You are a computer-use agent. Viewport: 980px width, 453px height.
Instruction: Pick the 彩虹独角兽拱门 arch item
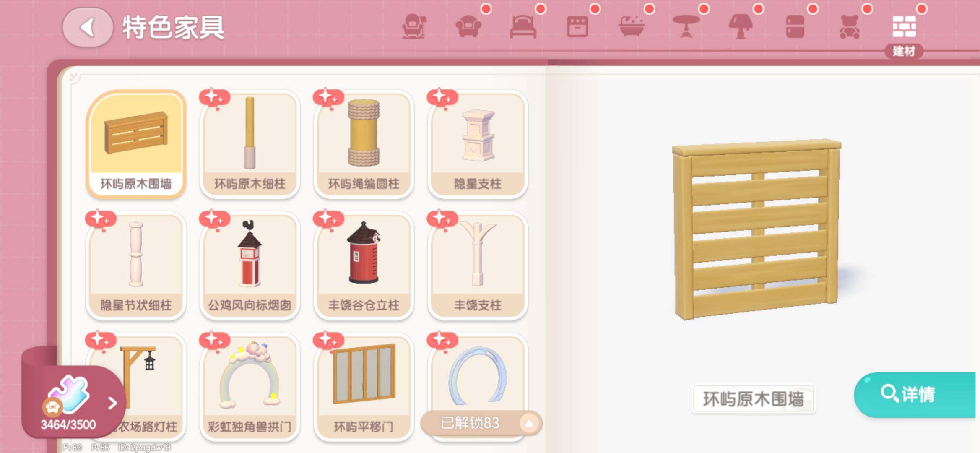[x=250, y=387]
